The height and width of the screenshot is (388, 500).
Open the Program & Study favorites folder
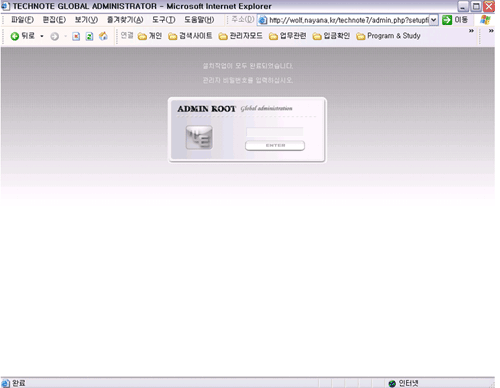click(388, 36)
